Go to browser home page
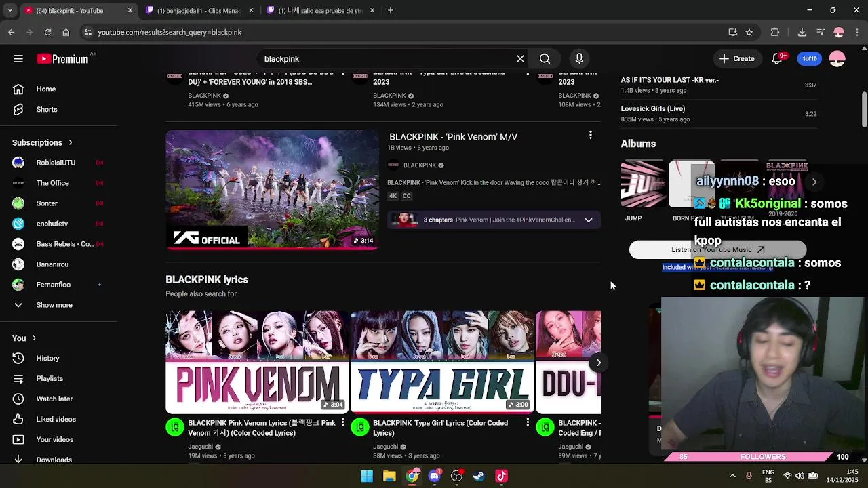Image resolution: width=868 pixels, height=488 pixels. point(66,32)
